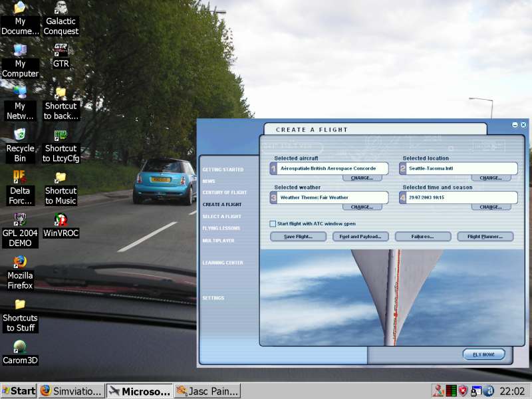
Task: Go to Century of Flight
Action: [x=225, y=192]
